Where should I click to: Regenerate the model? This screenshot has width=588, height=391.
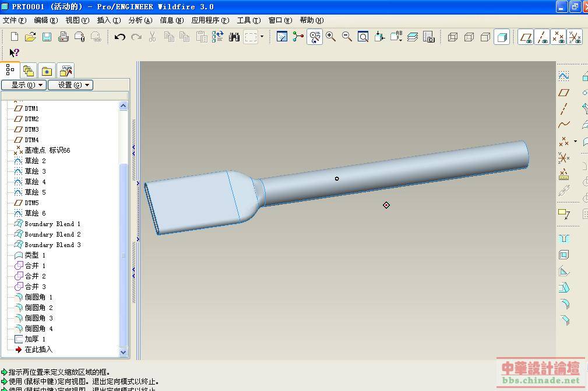click(217, 37)
